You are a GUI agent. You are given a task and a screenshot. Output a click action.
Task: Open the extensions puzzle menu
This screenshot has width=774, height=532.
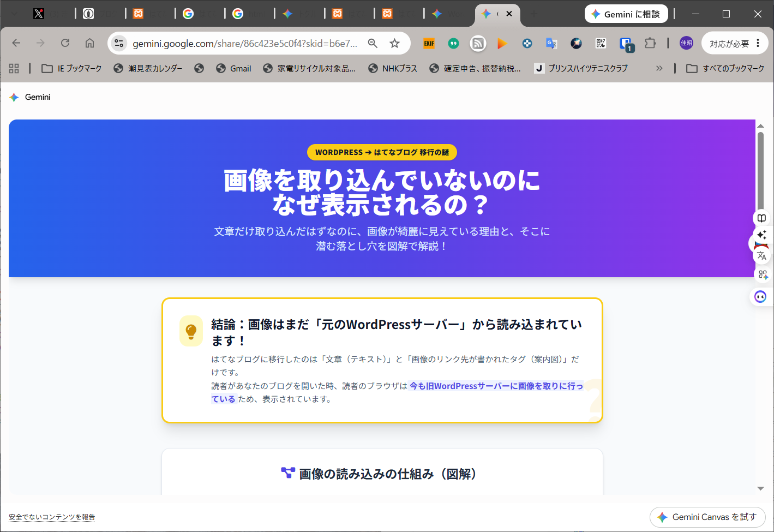click(x=650, y=43)
